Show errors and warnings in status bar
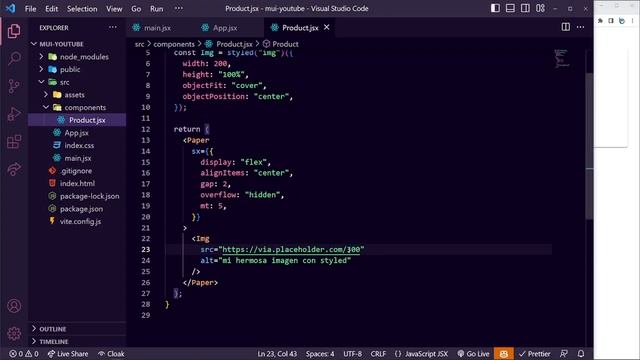 pos(24,354)
